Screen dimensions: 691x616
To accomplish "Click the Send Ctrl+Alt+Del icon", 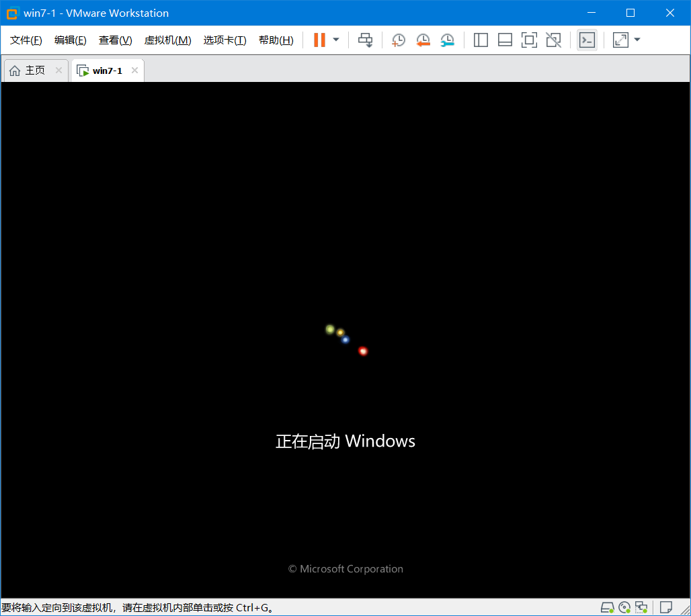I will (366, 40).
